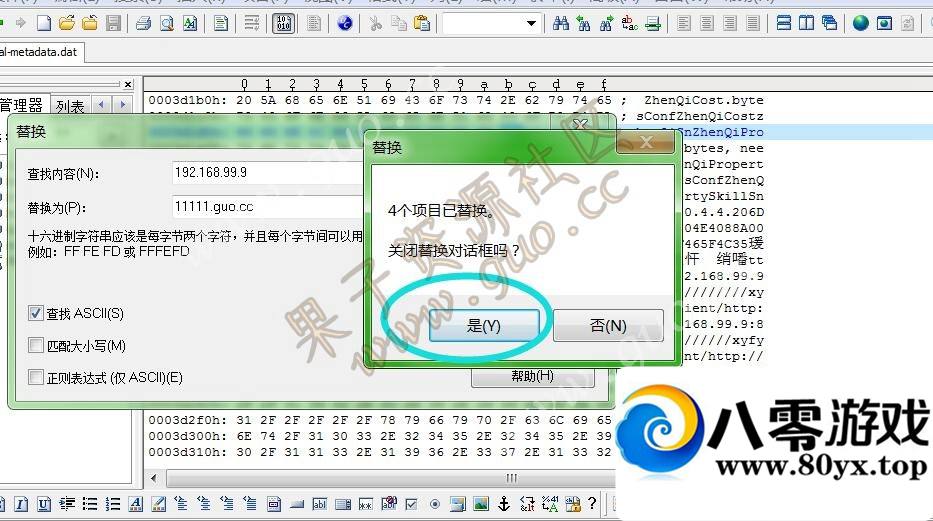Click the open folder toolbar icon

[x=67, y=23]
